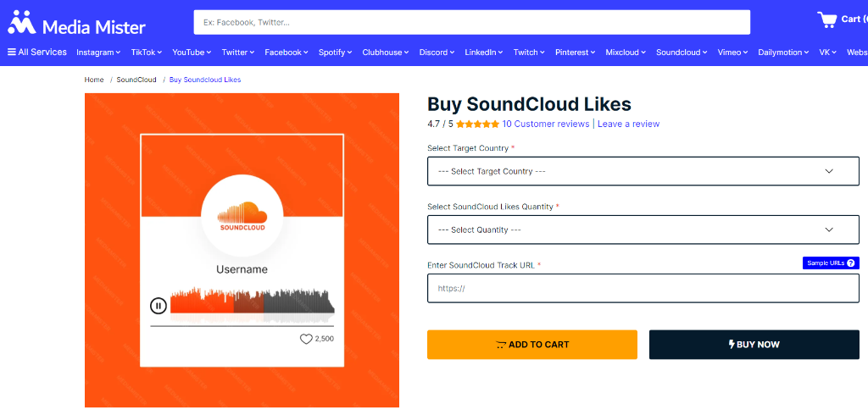868x415 pixels.
Task: Open the 10 Customer reviews link
Action: [x=545, y=124]
